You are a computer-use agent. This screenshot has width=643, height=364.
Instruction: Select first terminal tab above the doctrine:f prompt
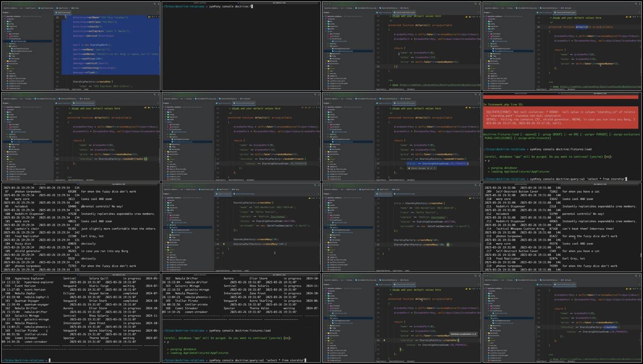coord(199,2)
